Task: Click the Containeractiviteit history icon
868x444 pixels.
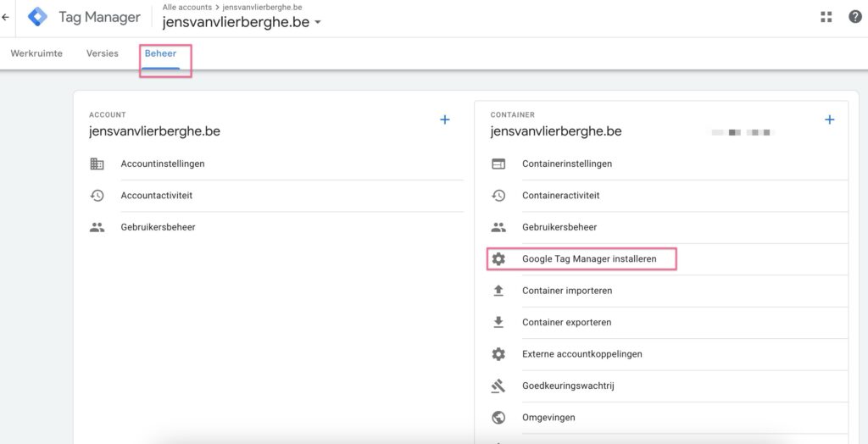Action: point(498,196)
